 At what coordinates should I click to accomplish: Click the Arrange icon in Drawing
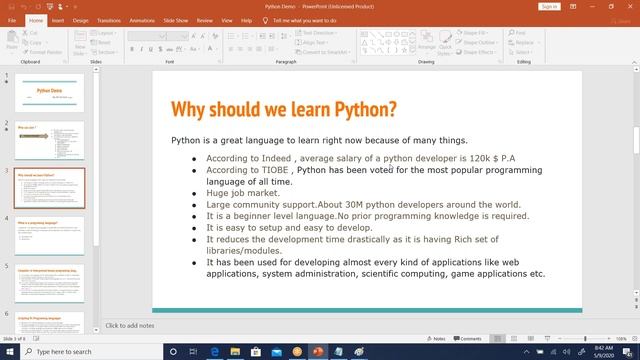pyautogui.click(x=427, y=42)
